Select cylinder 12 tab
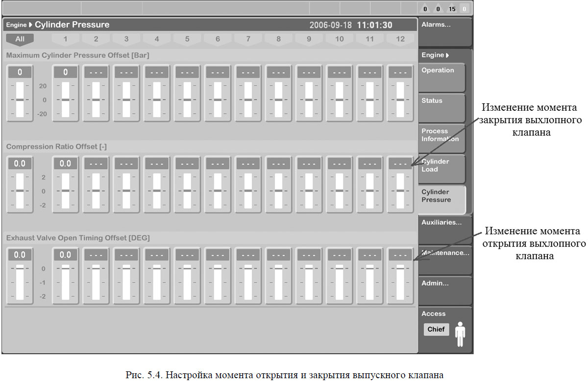Screen dimensions: 588x388 pos(400,39)
